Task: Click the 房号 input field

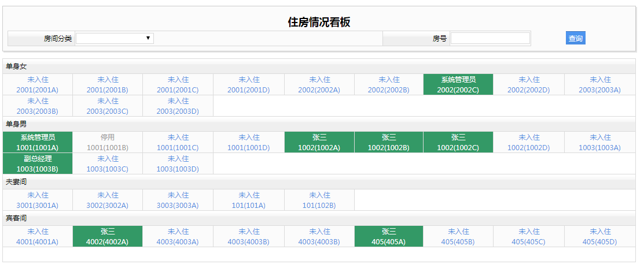Action: click(x=490, y=38)
